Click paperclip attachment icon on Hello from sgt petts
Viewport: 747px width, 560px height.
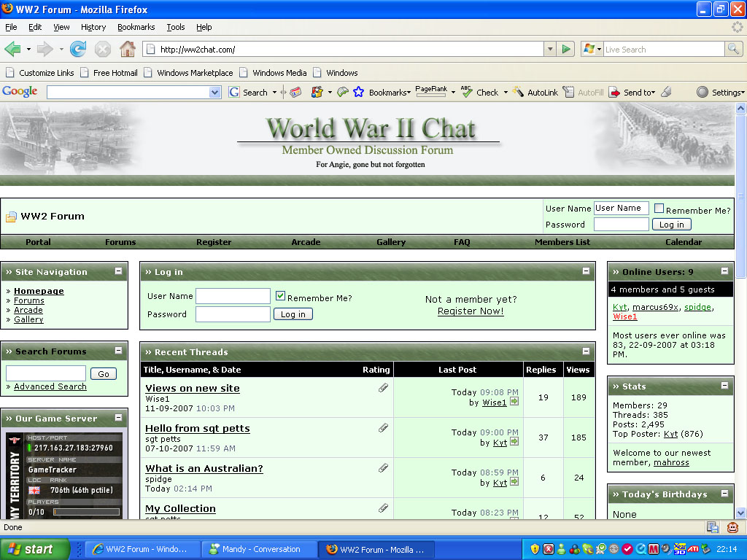pos(383,428)
